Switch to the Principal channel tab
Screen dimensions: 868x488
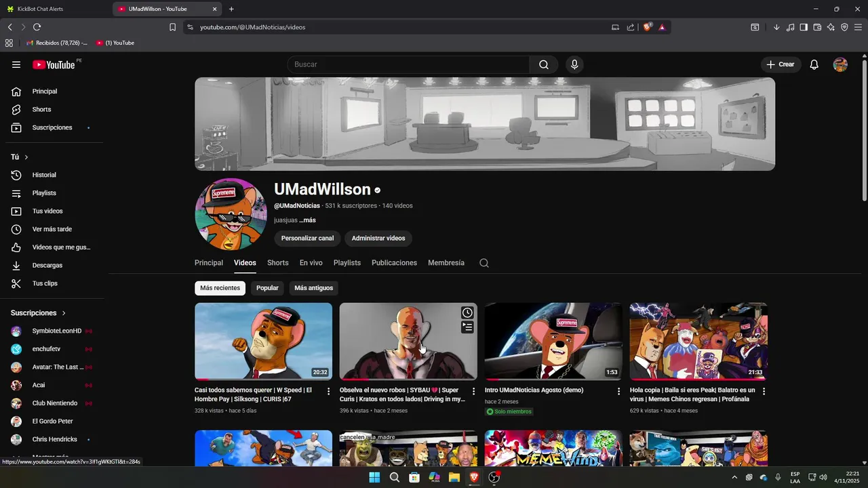(209, 263)
